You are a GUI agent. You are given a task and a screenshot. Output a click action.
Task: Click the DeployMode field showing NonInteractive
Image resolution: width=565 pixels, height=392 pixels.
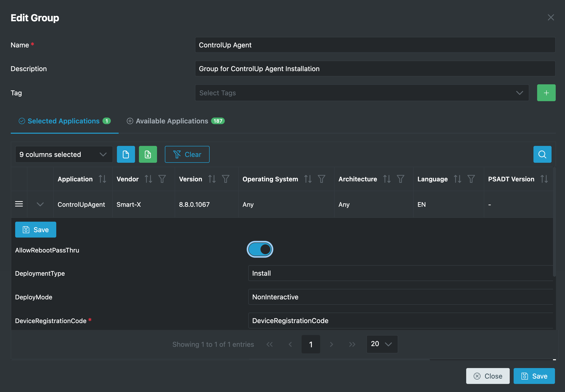coord(401,297)
